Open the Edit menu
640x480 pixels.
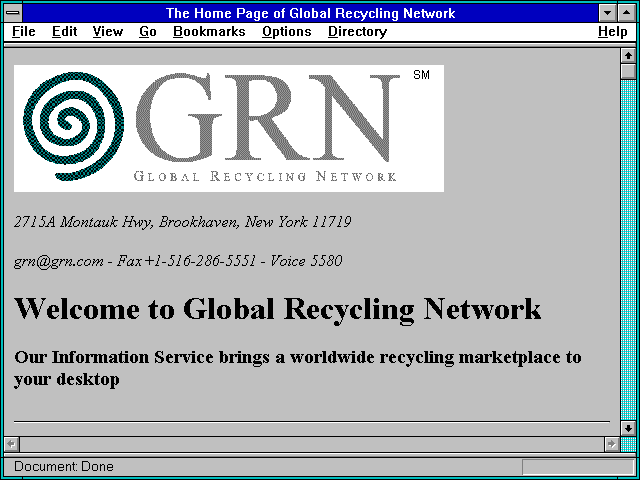(64, 32)
